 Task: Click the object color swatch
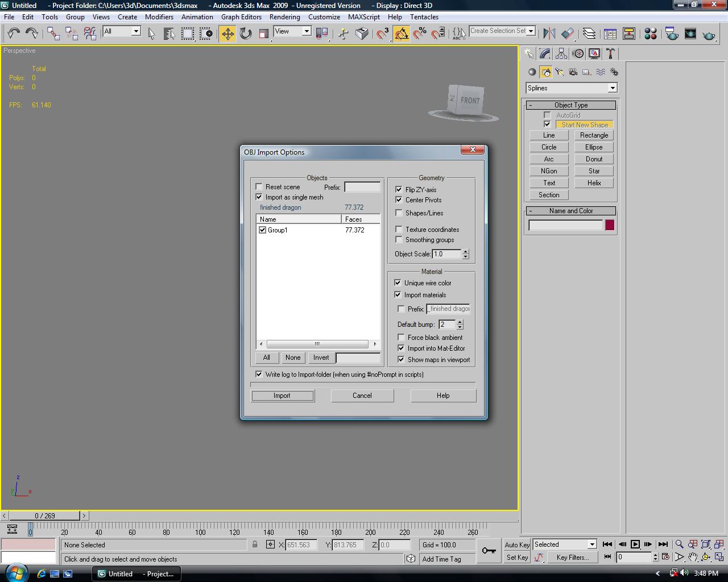tap(610, 225)
